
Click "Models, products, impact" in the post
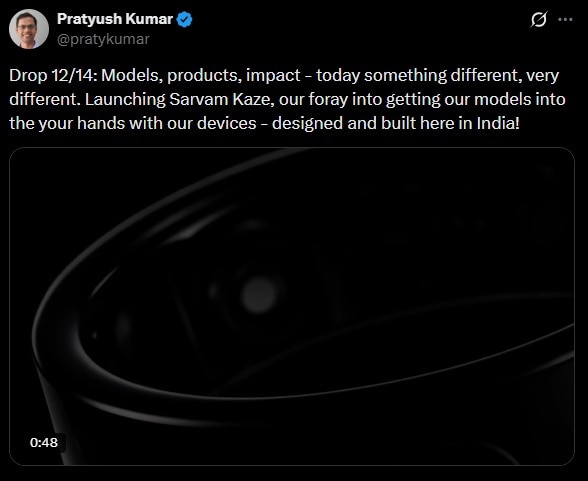201,75
